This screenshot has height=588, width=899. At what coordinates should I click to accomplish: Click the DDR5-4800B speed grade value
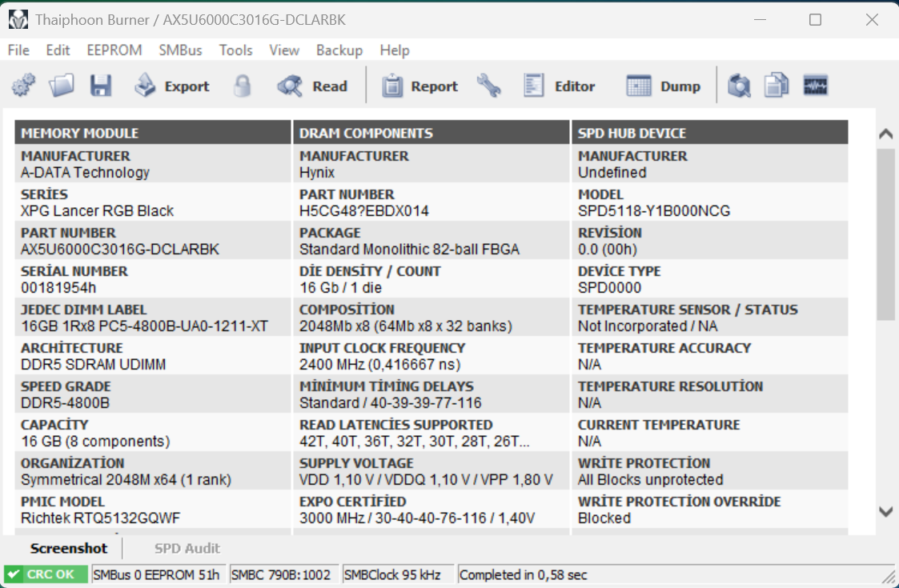pos(65,403)
